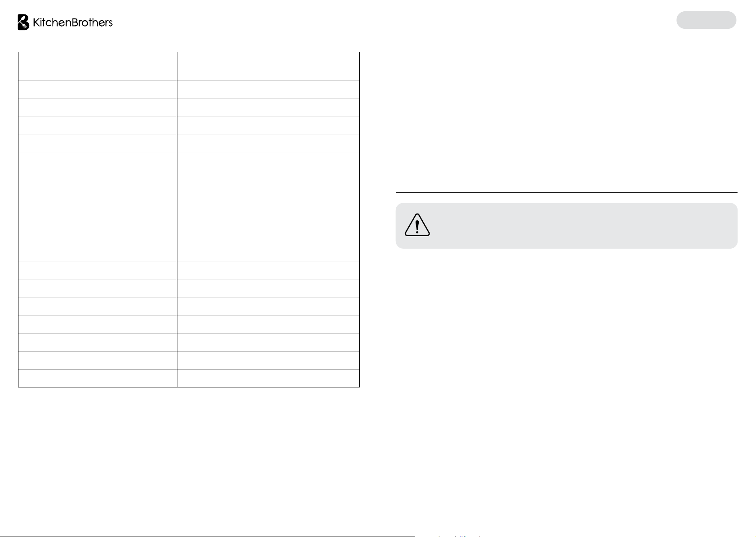The width and height of the screenshot is (756, 537).
Task: Select the table's tall header cell, right column
Action: (268, 66)
